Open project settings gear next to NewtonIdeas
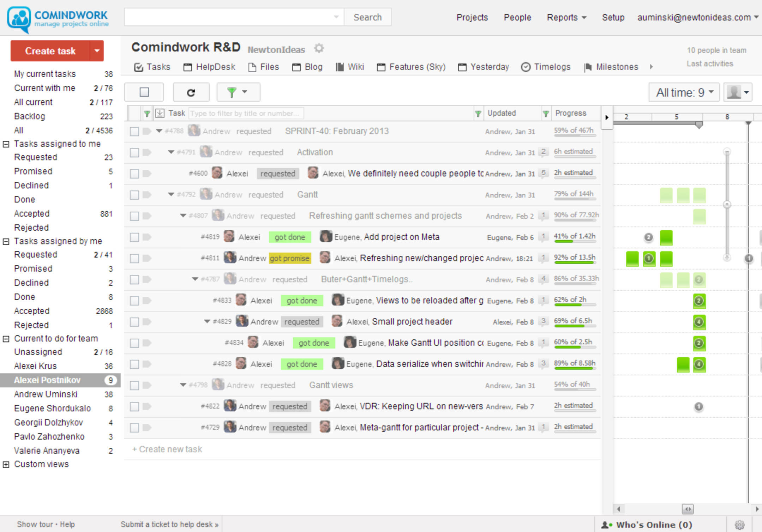Image resolution: width=762 pixels, height=532 pixels. coord(319,48)
